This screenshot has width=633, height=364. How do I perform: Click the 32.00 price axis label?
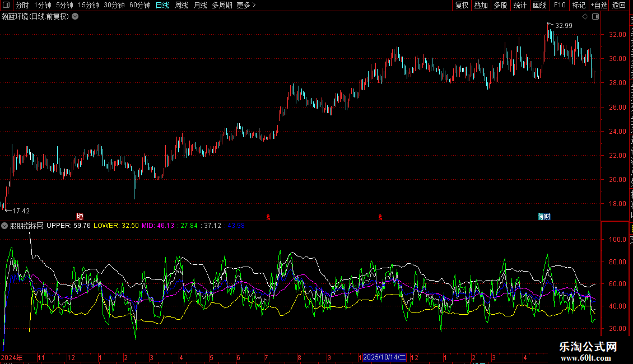pos(618,35)
